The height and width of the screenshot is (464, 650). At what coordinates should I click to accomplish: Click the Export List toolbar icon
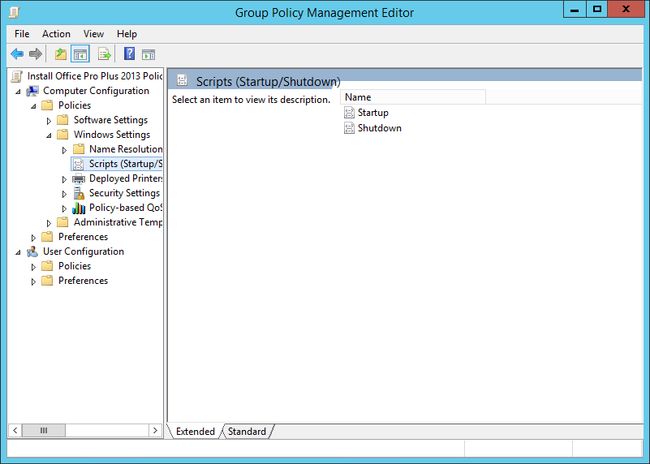pyautogui.click(x=104, y=54)
